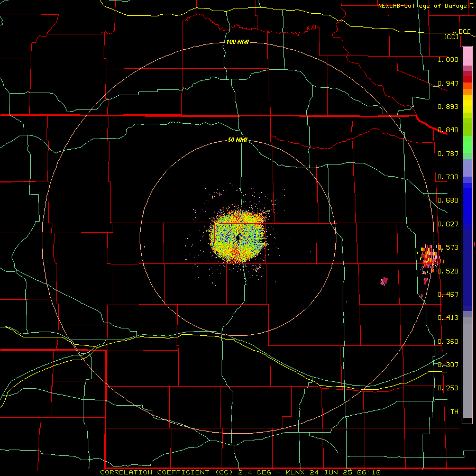Click the 1.000 value on the color scale
This screenshot has height=476, width=476.
[x=448, y=59]
